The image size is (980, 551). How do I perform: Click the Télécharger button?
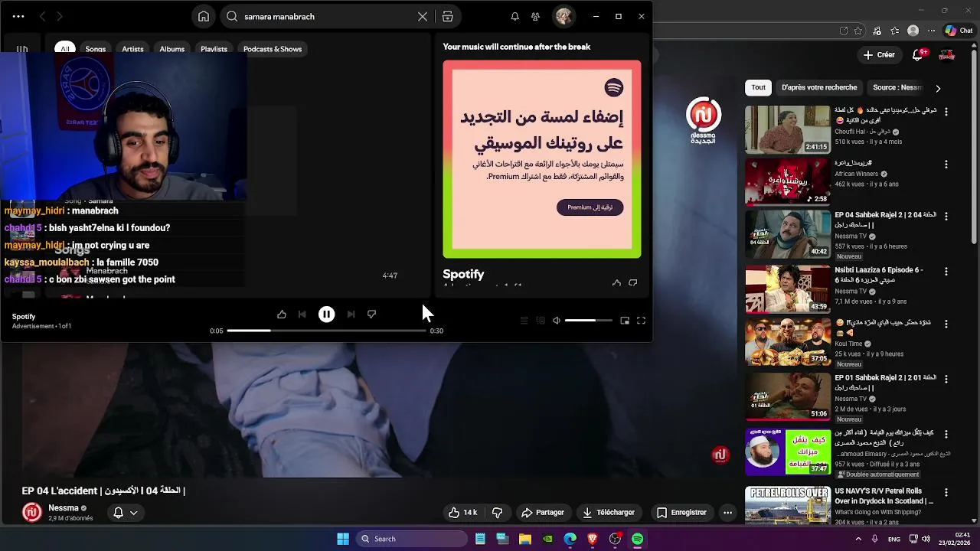click(609, 513)
